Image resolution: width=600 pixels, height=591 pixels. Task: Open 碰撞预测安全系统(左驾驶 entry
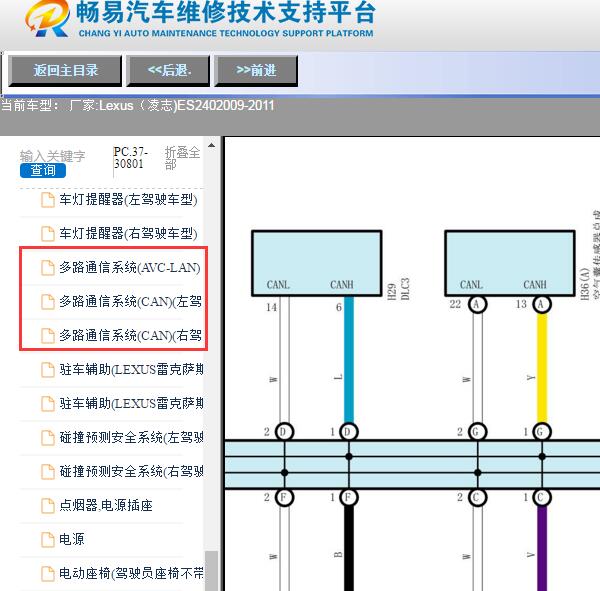(x=131, y=438)
